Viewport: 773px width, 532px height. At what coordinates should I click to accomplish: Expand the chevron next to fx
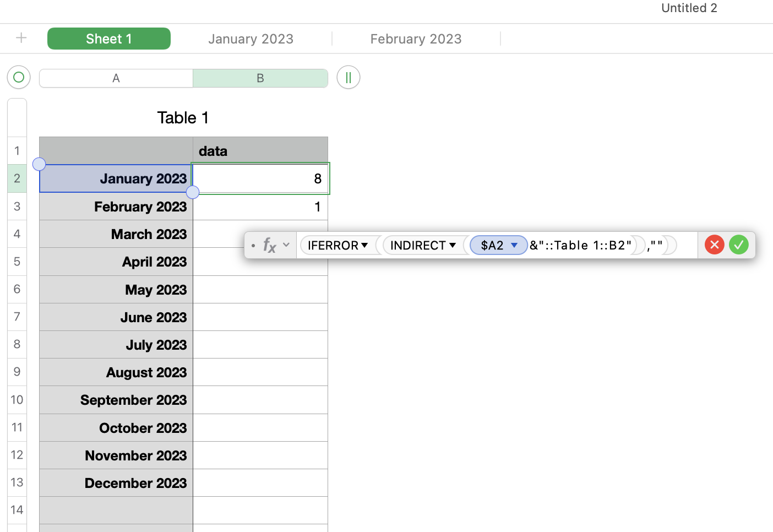(286, 245)
